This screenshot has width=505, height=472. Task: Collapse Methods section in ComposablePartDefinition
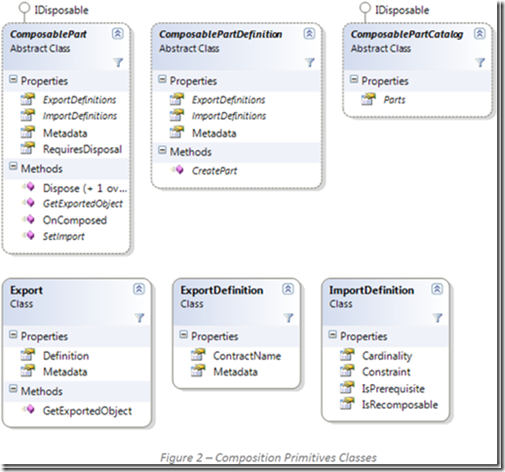pos(162,150)
